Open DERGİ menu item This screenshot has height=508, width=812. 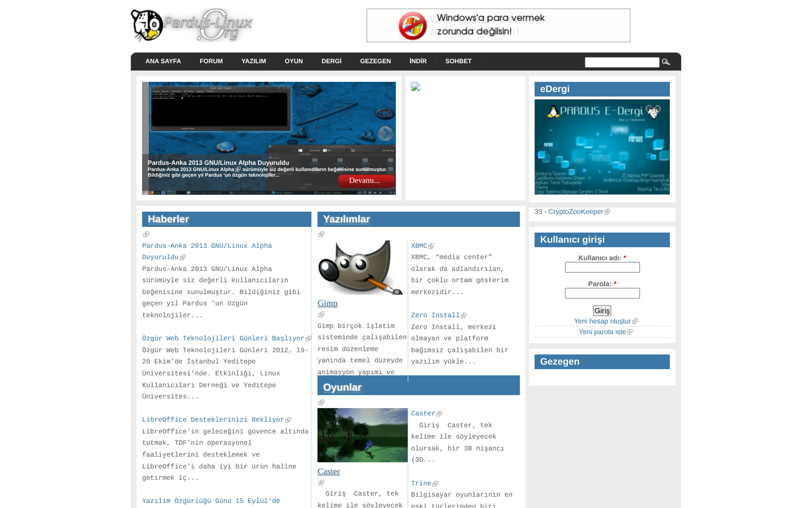click(x=332, y=61)
